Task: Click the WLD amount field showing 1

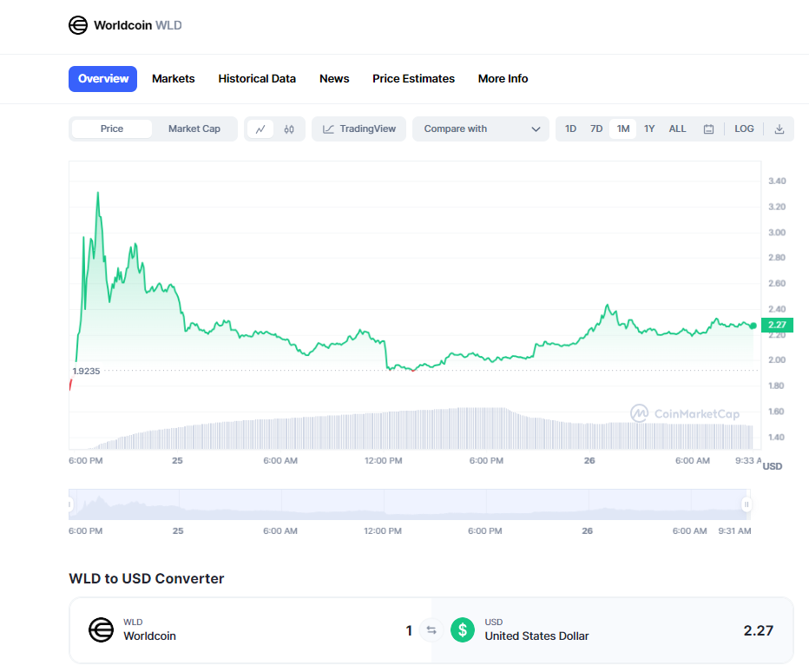Action: click(409, 630)
